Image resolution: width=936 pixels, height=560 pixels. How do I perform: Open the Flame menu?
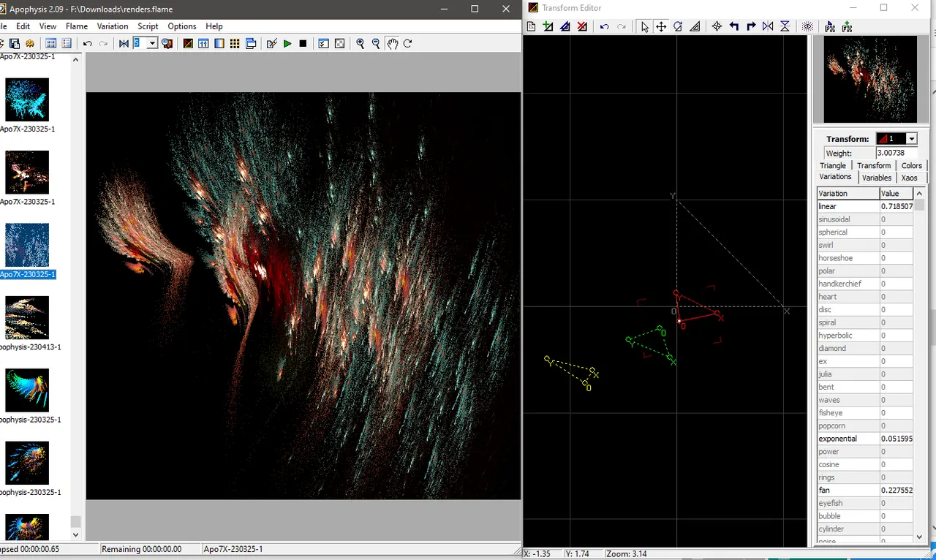[x=77, y=26]
